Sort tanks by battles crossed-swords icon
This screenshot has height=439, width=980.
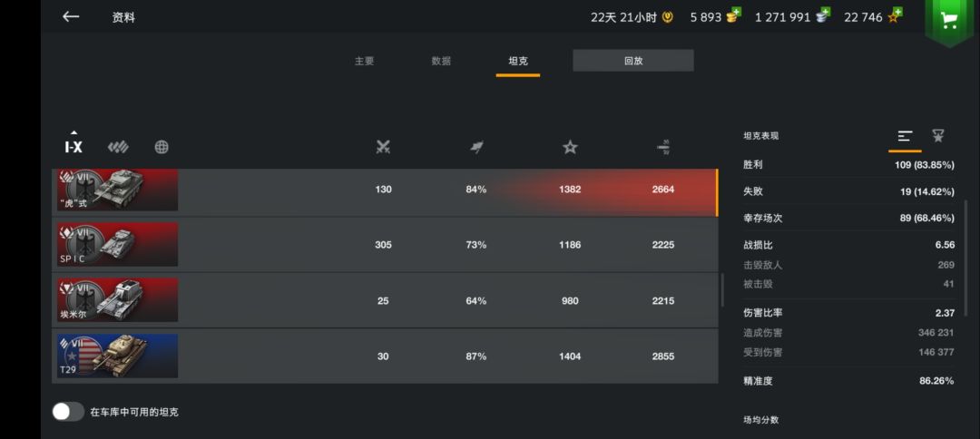383,147
